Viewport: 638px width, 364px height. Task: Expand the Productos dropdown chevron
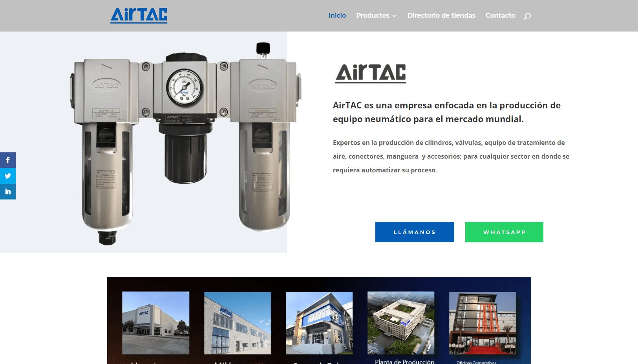[394, 16]
